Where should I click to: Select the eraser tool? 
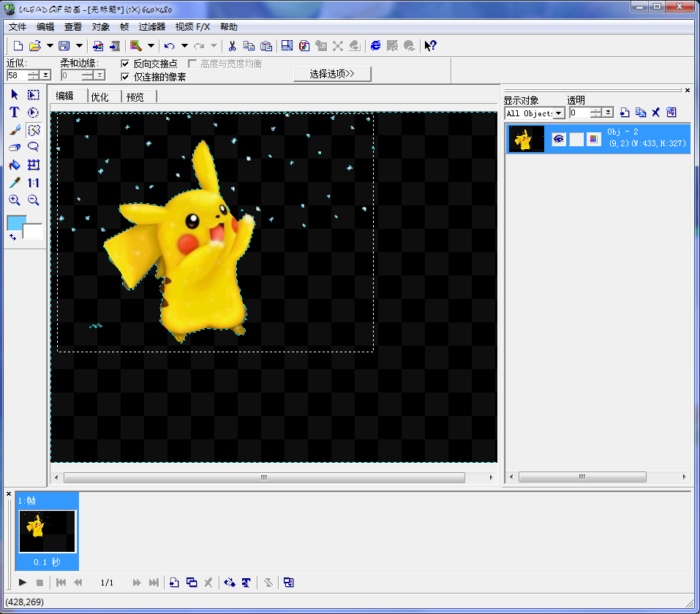pos(15,147)
